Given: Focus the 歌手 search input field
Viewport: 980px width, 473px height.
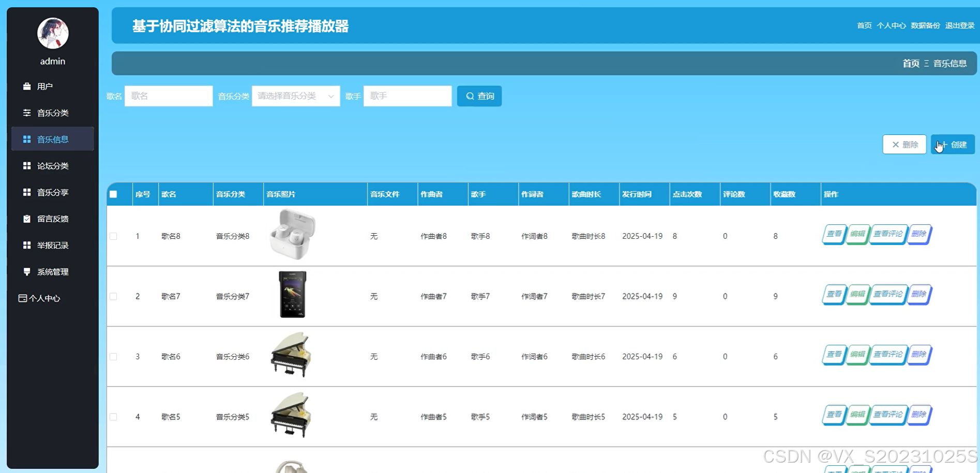Looking at the screenshot, I should [408, 96].
